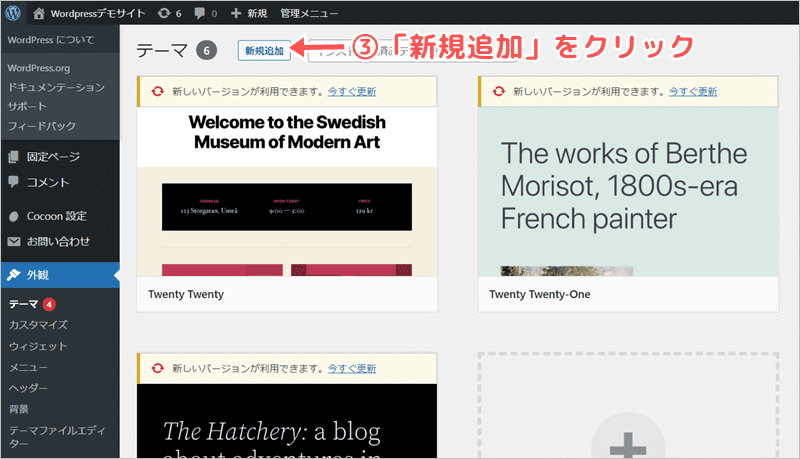Click the コメント item in the sidebar

point(48,182)
